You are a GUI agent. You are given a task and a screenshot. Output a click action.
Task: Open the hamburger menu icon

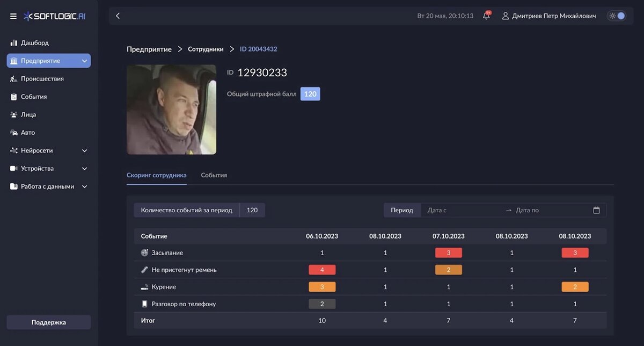pos(13,16)
